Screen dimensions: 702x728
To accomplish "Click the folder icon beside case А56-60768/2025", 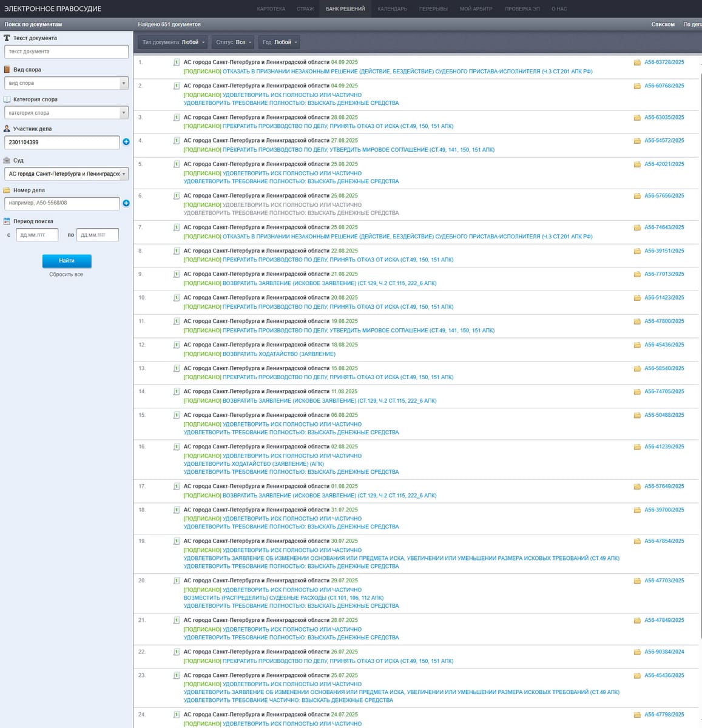I will 637,86.
